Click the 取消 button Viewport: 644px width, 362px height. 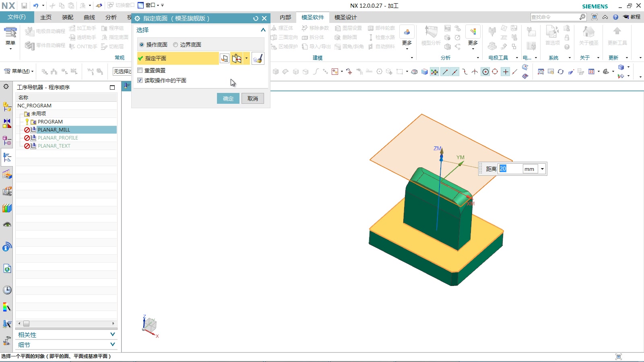click(x=253, y=99)
